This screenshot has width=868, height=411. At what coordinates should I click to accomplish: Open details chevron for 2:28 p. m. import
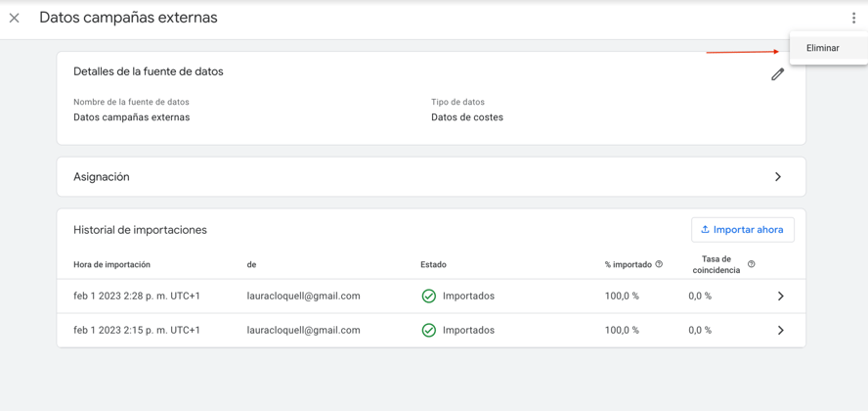pyautogui.click(x=781, y=297)
